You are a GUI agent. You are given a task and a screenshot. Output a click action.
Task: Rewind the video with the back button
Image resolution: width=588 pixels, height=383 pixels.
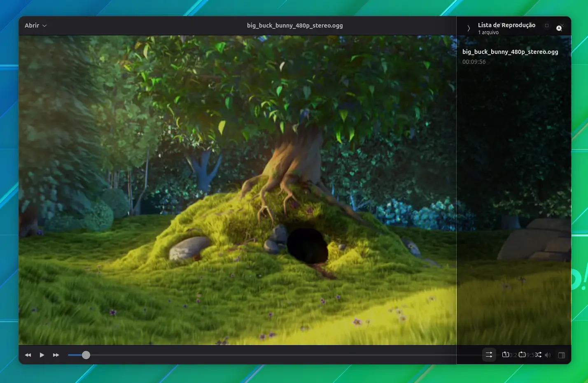point(28,355)
